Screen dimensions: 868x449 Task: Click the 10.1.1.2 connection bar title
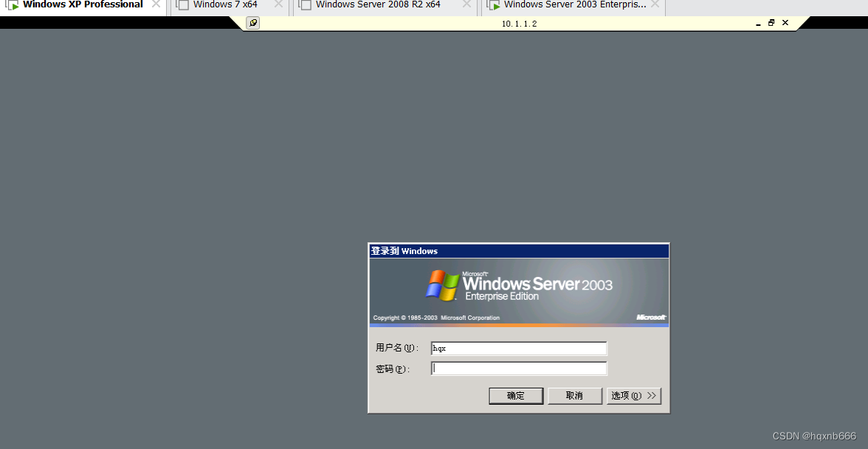pos(520,24)
